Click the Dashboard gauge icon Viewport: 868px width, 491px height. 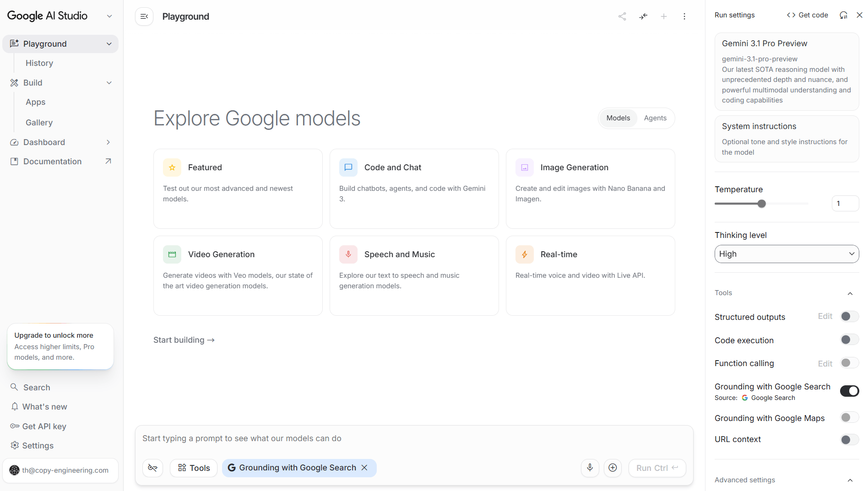pyautogui.click(x=14, y=142)
